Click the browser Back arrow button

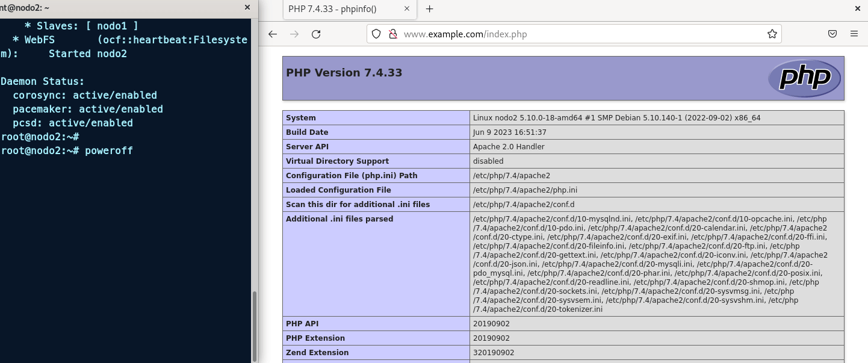coord(273,34)
